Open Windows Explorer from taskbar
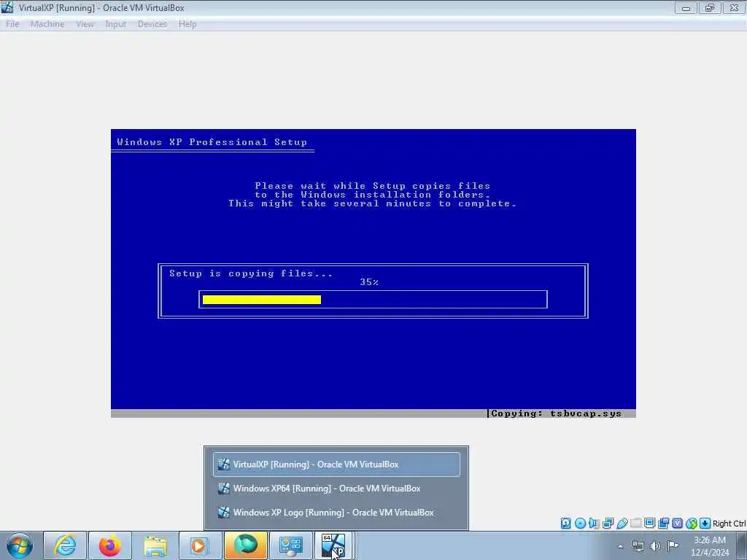747x560 pixels. tap(155, 545)
